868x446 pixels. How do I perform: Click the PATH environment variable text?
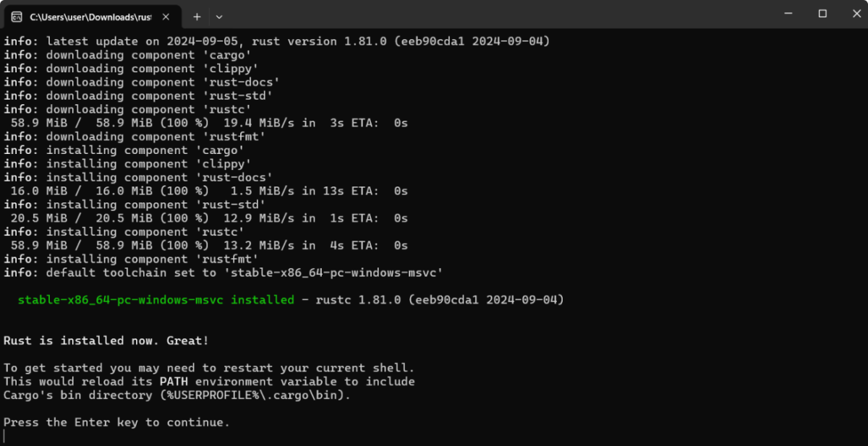click(x=173, y=381)
